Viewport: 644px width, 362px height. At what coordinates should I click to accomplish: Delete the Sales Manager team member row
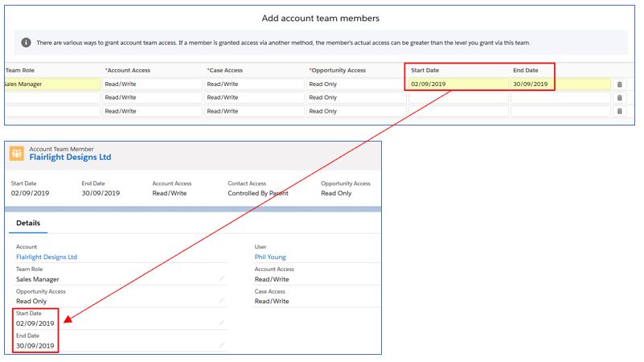(x=619, y=84)
